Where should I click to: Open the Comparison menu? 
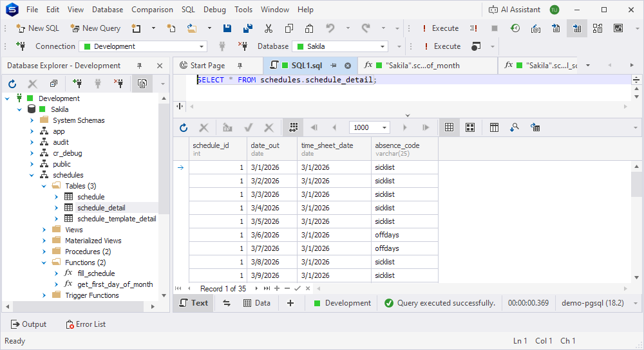point(152,10)
